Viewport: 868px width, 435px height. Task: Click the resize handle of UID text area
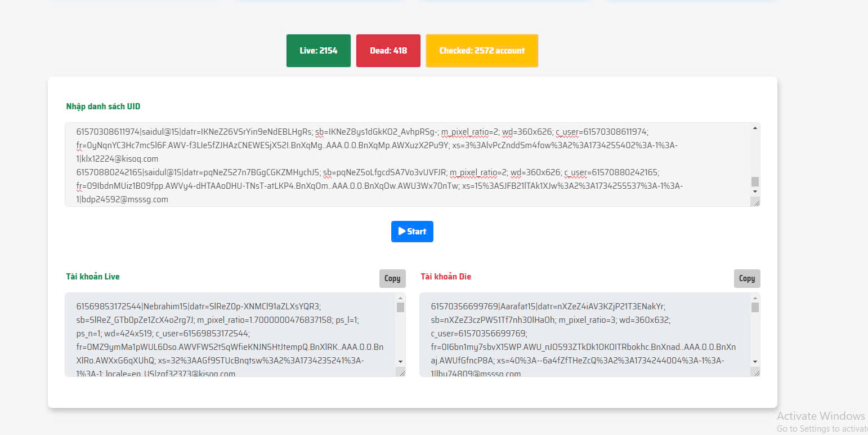[x=755, y=202]
